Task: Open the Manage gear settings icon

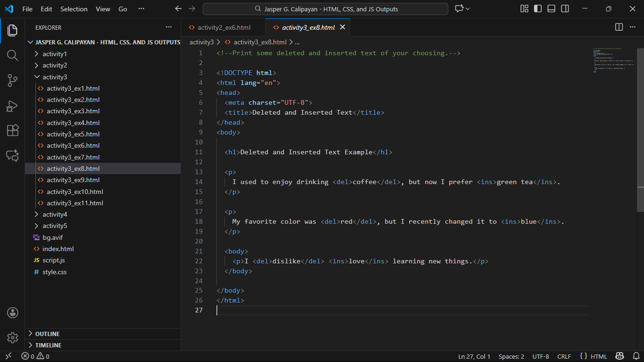Action: (x=13, y=337)
